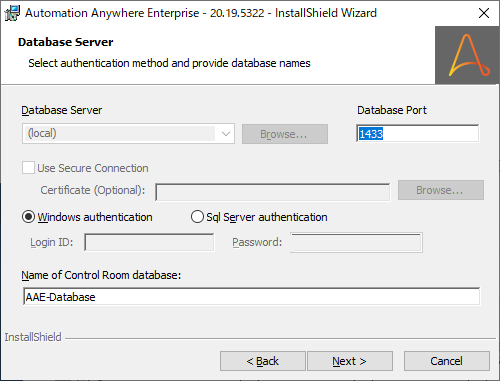The height and width of the screenshot is (381, 500).
Task: Click the installer icon in the title bar
Action: (x=12, y=13)
